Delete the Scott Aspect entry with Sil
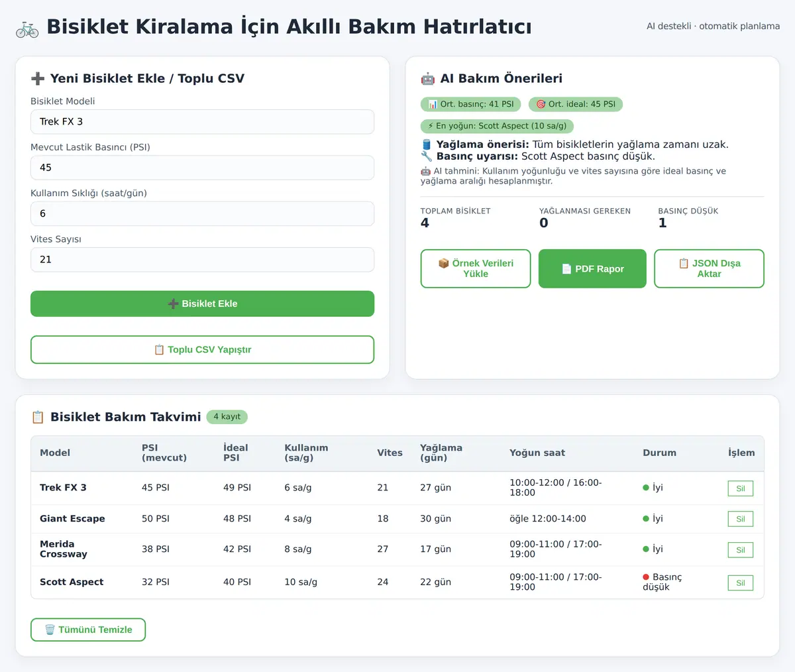The height and width of the screenshot is (672, 795). click(741, 583)
